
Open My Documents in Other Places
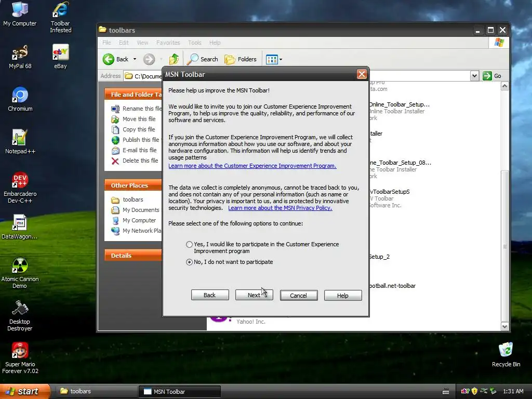[135, 210]
